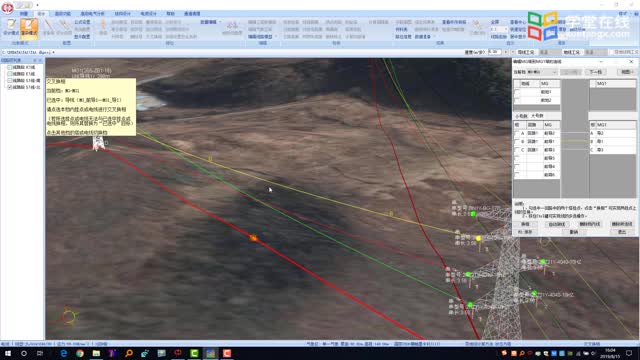Viewport: 640px width, 360px height.
Task: Open the 设计 ribbon tab
Action: (x=41, y=14)
